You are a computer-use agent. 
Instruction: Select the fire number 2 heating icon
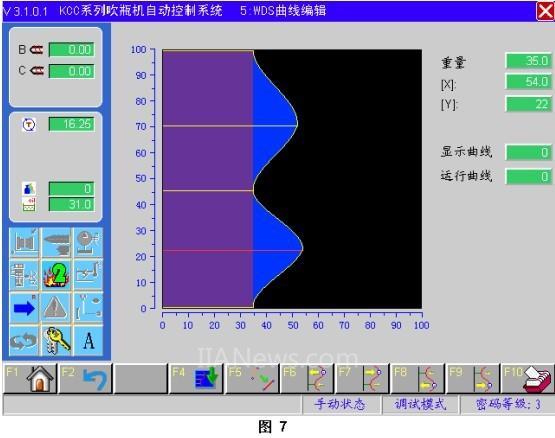pyautogui.click(x=57, y=275)
